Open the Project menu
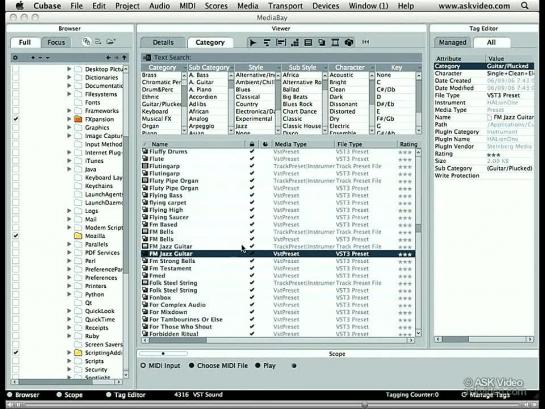 [x=127, y=6]
